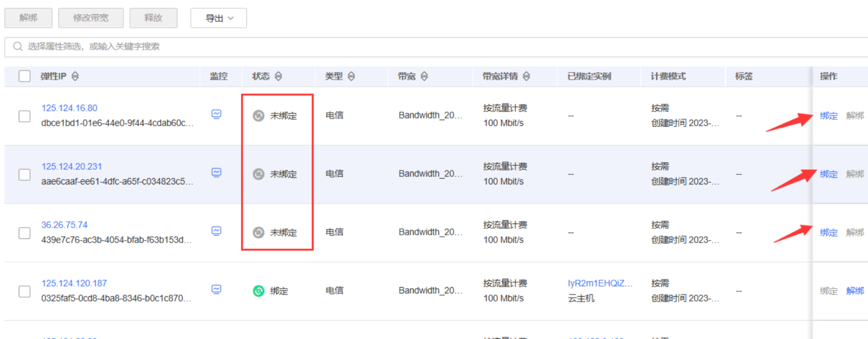Image resolution: width=868 pixels, height=339 pixels.
Task: Select checkbox for 36.26.75.74 row
Action: [25, 233]
